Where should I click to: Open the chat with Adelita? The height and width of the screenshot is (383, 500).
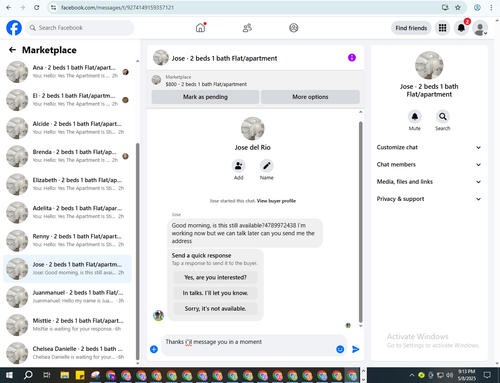[67, 212]
